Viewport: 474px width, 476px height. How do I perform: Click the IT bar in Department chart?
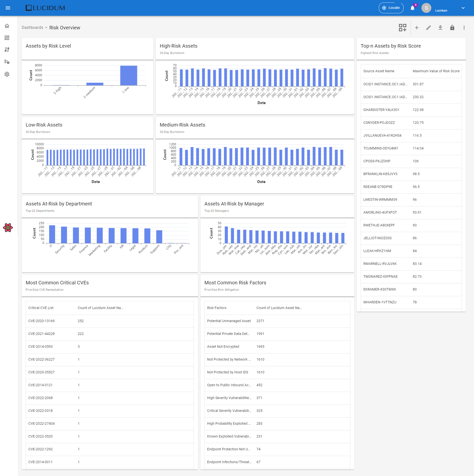coord(52,234)
